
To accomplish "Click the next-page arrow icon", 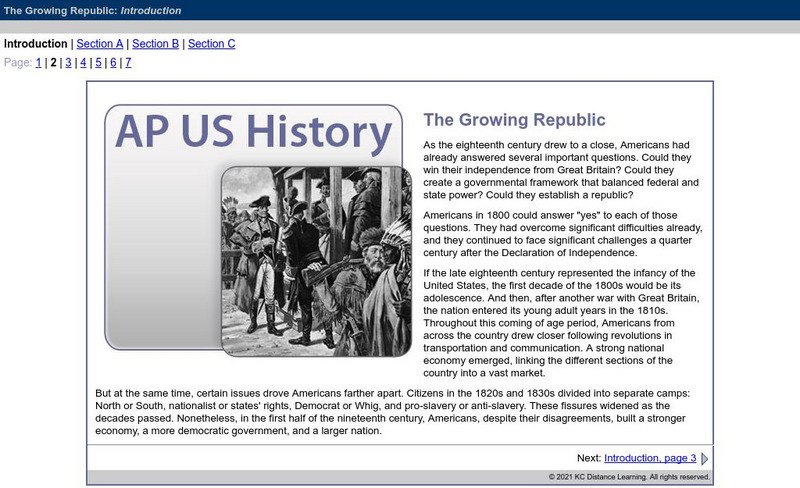I will [x=705, y=459].
